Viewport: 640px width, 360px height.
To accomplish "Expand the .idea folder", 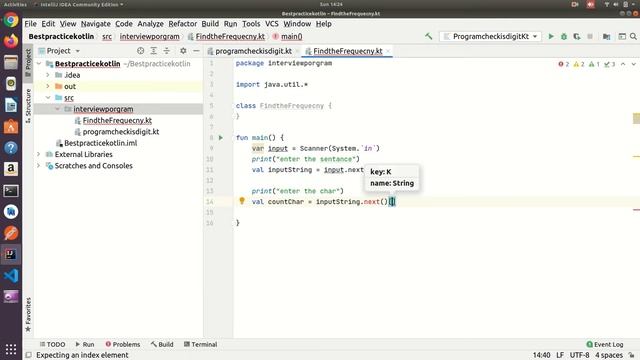I will pyautogui.click(x=48, y=75).
